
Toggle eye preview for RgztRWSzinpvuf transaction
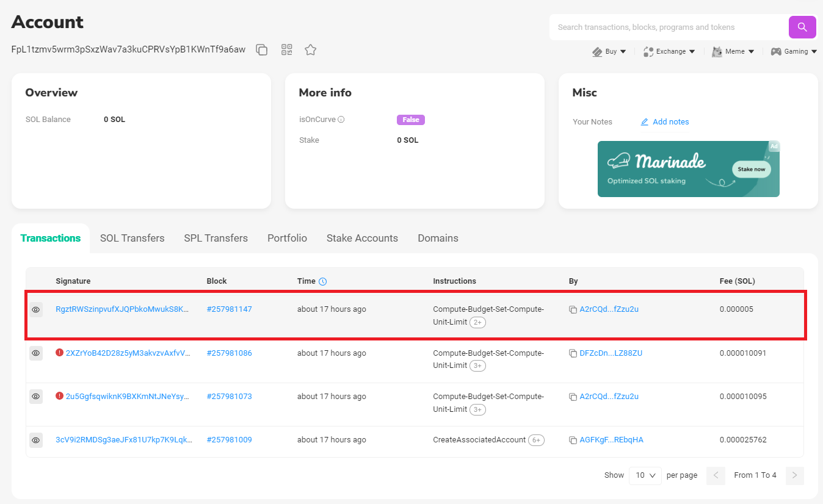36,310
